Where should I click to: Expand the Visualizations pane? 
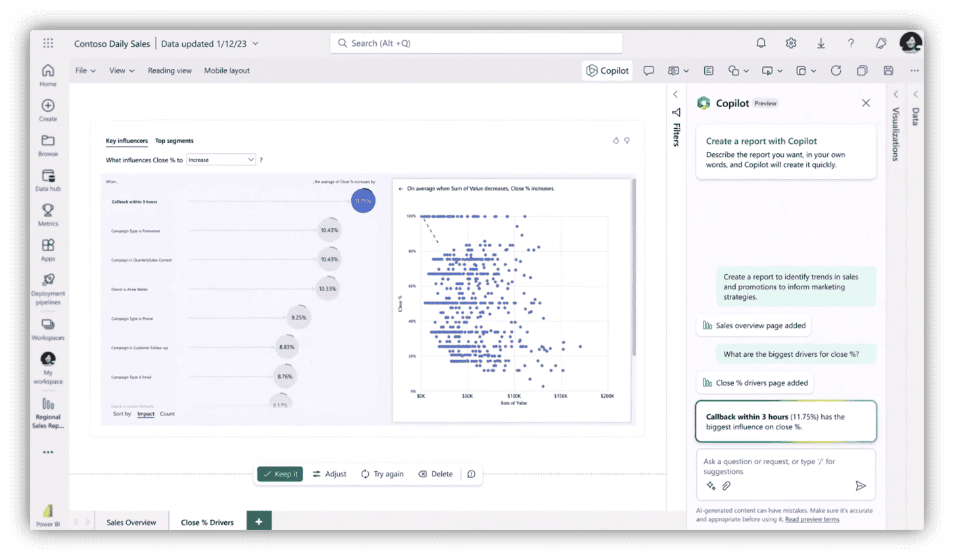pyautogui.click(x=895, y=94)
